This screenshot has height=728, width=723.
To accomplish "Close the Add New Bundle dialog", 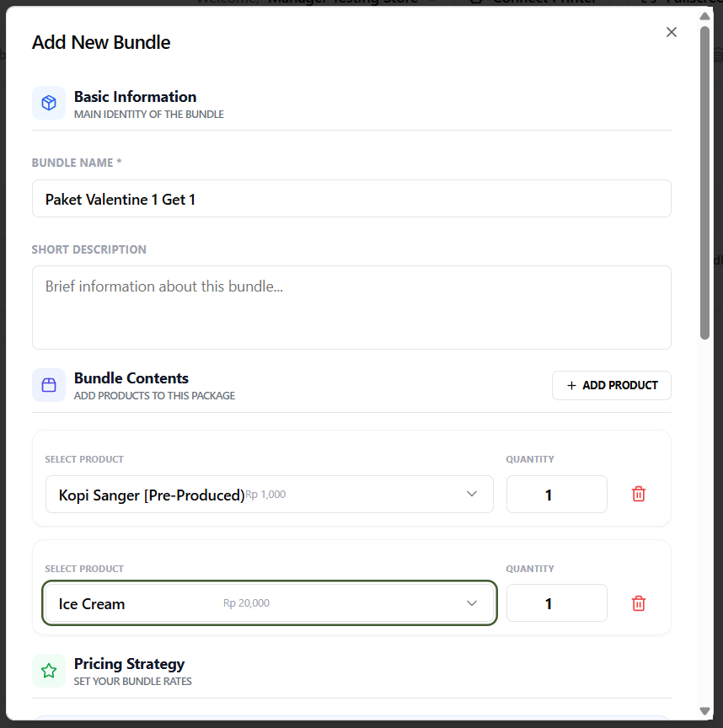I will pos(671,32).
